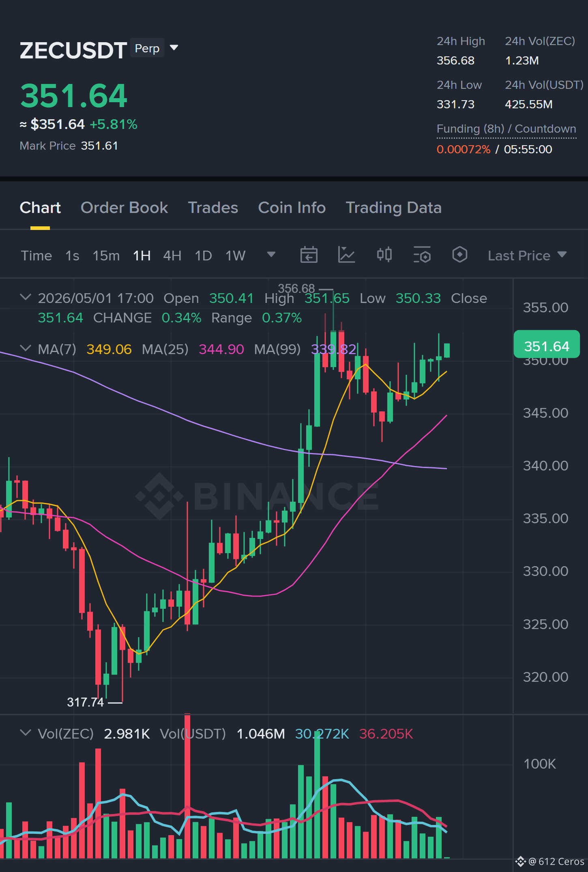Open the calendar go-to-date icon
This screenshot has height=872, width=588.
(x=309, y=255)
